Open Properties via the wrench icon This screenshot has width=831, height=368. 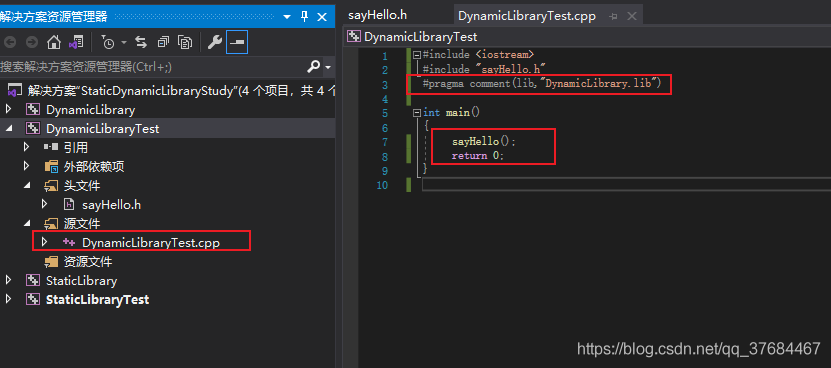click(x=215, y=42)
